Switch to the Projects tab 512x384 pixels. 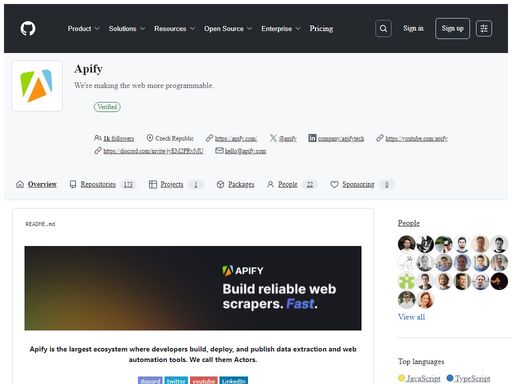click(x=176, y=184)
